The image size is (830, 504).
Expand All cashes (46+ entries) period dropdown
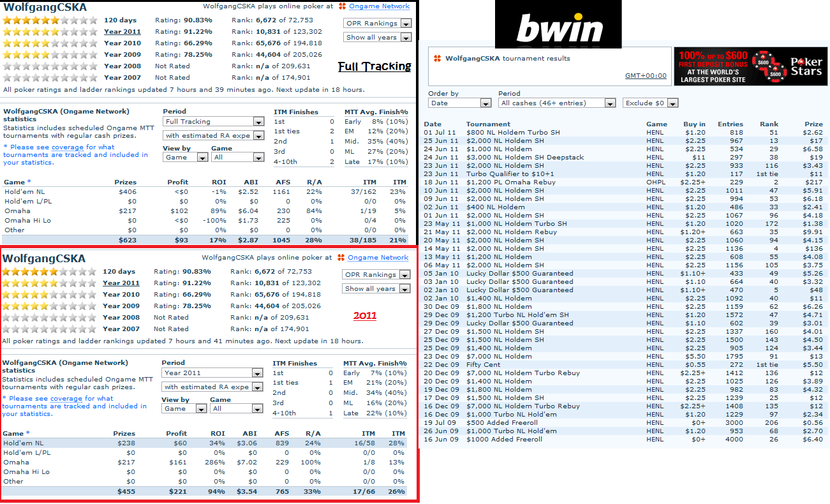pos(557,103)
